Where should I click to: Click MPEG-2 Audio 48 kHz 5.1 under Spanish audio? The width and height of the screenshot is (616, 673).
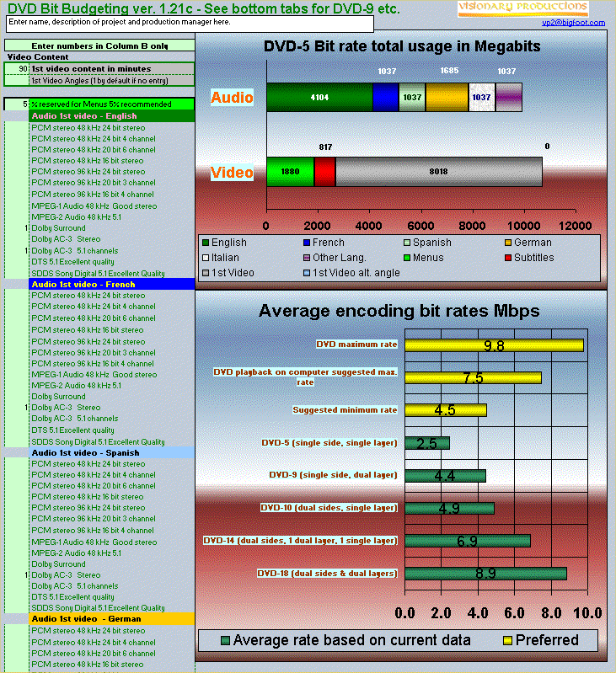[77, 553]
